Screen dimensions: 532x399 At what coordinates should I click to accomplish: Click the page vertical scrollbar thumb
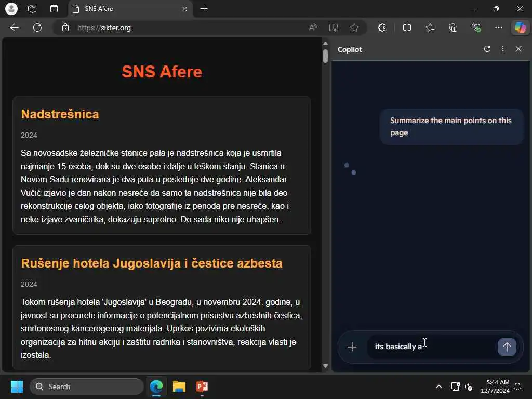[325, 56]
